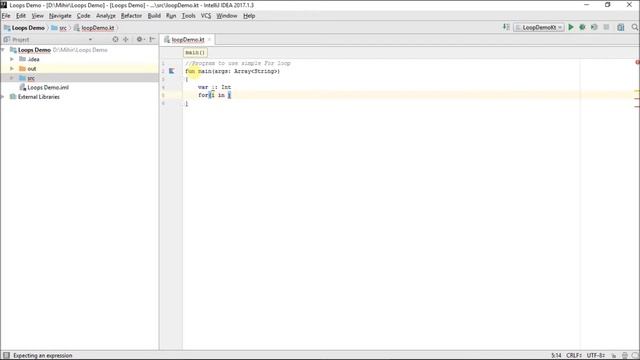Expand the out folder arrow
Screen dimensions: 640x360
tap(12, 69)
